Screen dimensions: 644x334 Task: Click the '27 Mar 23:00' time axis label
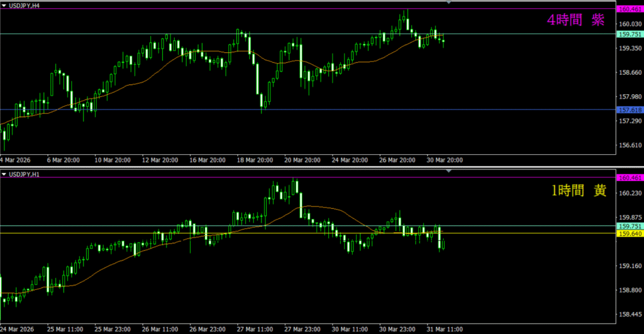click(301, 328)
